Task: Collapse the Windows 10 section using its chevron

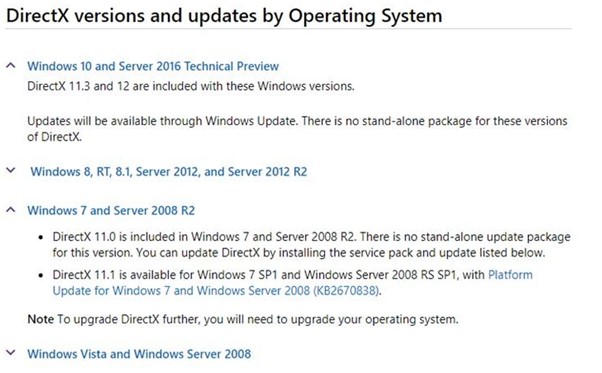Action: (11, 65)
